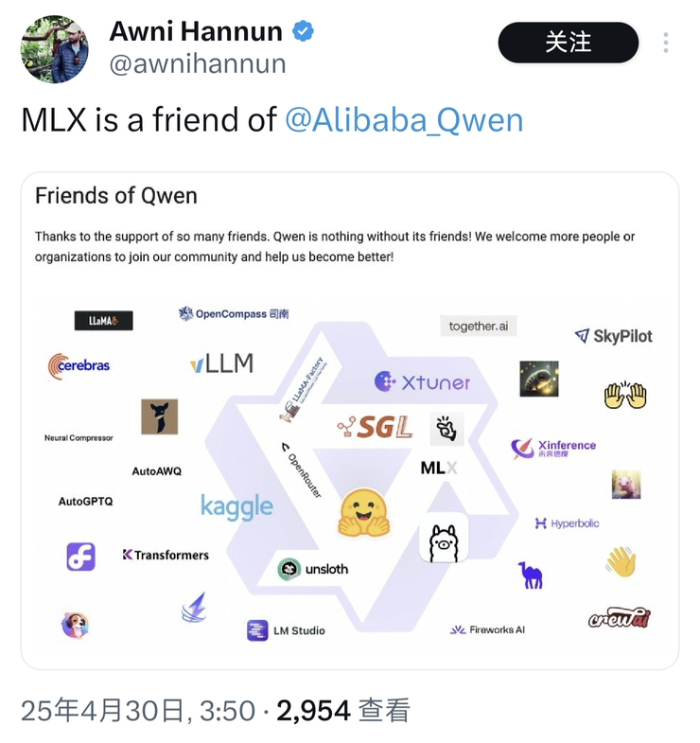700x743 pixels.
Task: Click the blue camel logo
Action: point(531,575)
